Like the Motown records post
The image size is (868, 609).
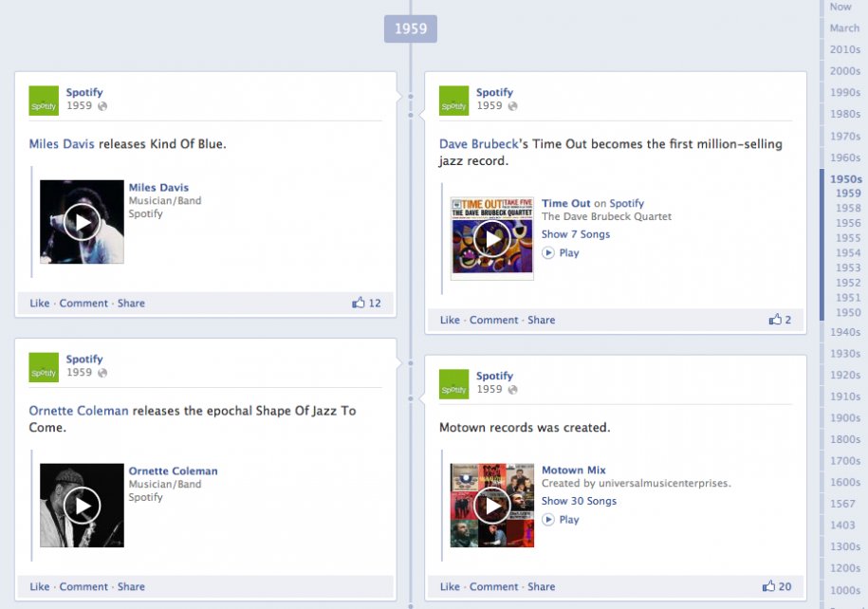(x=450, y=587)
